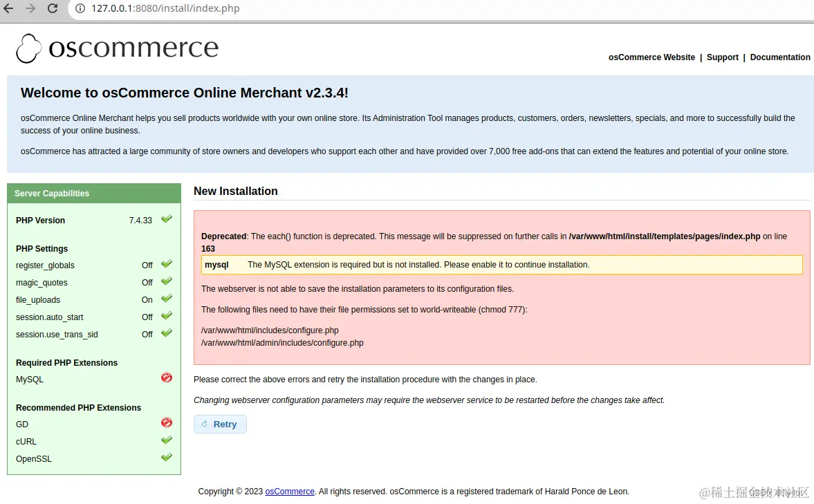Click the 'Recommended PHP Extensions' label
This screenshot has height=504, width=814.
click(x=78, y=408)
